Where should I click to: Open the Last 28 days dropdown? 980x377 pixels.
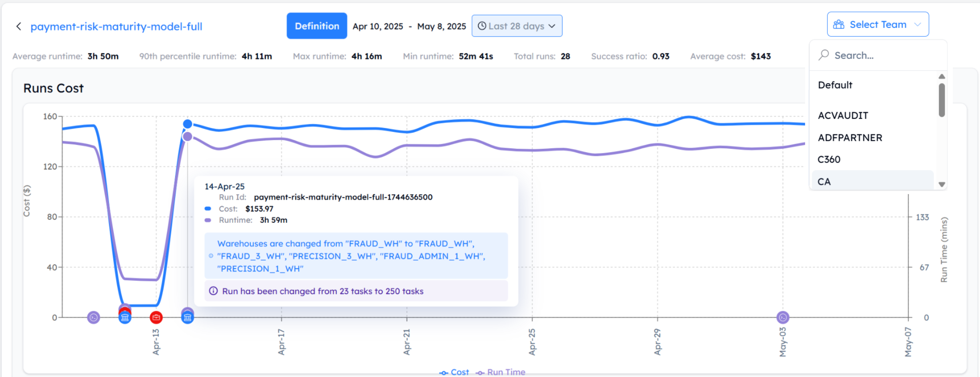(x=517, y=26)
